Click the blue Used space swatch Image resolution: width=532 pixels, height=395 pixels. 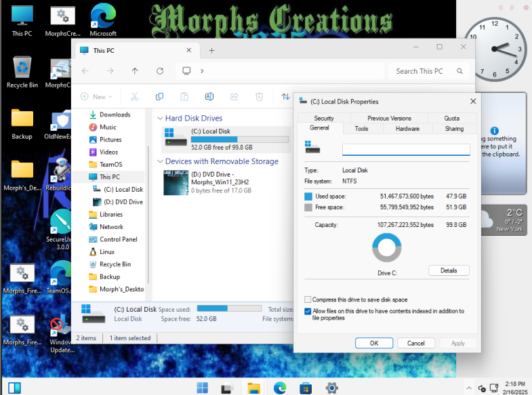(308, 196)
